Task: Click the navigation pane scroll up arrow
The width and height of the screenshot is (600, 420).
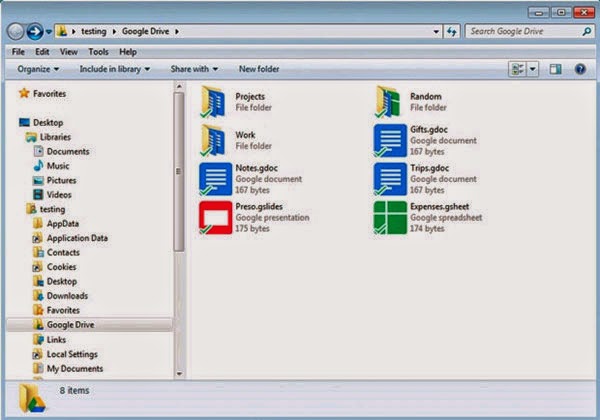Action: coord(179,87)
